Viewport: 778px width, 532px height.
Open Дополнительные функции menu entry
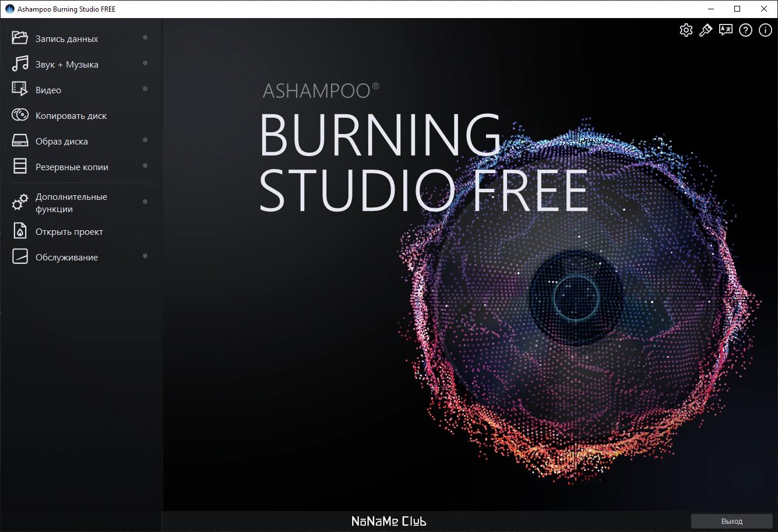71,203
